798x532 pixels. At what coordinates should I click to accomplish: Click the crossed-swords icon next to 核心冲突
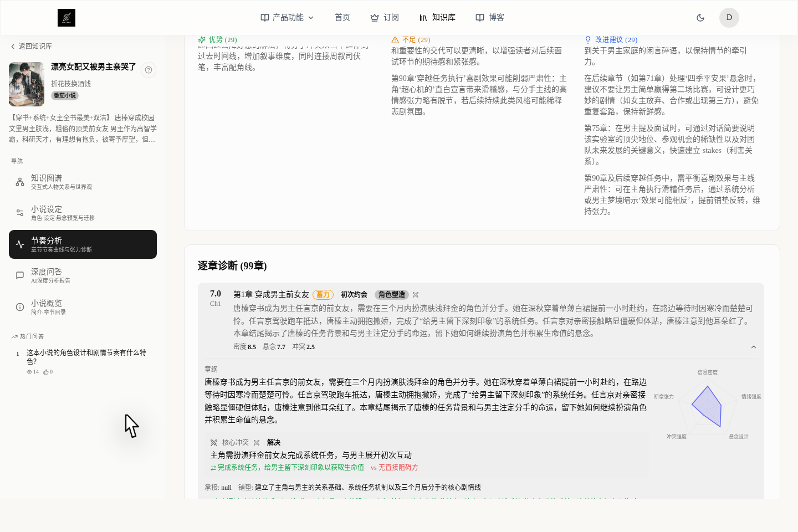(213, 442)
